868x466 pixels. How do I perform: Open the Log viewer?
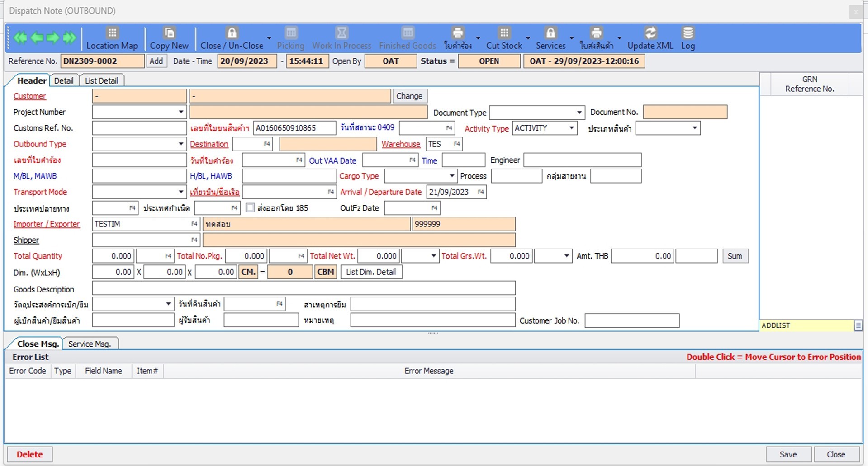688,38
